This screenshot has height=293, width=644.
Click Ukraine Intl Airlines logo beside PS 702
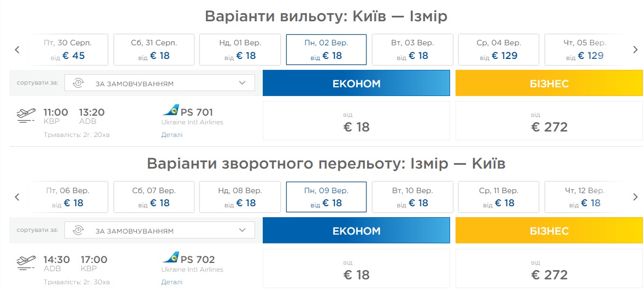(171, 258)
